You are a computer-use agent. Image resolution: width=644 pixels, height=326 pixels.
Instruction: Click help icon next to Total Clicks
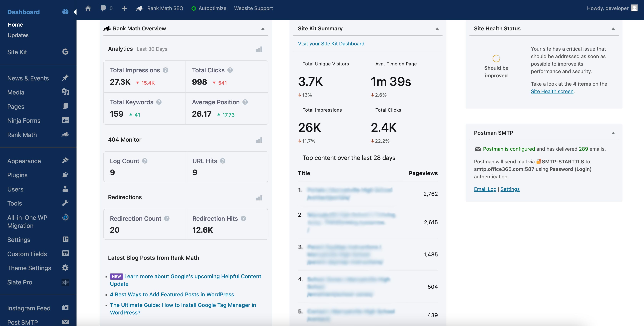click(230, 70)
